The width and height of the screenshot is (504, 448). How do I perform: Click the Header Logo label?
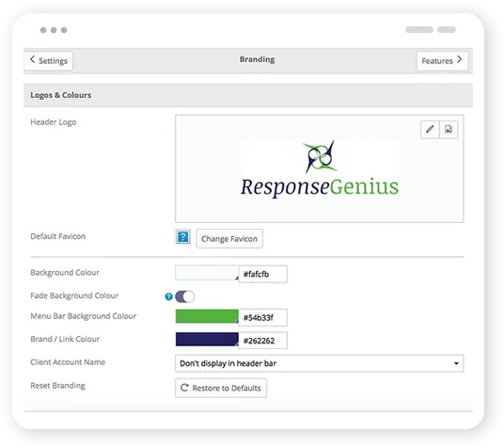54,122
